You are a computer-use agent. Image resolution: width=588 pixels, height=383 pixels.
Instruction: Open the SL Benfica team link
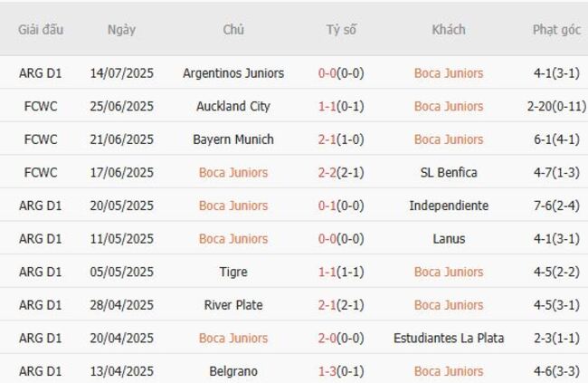pos(449,173)
